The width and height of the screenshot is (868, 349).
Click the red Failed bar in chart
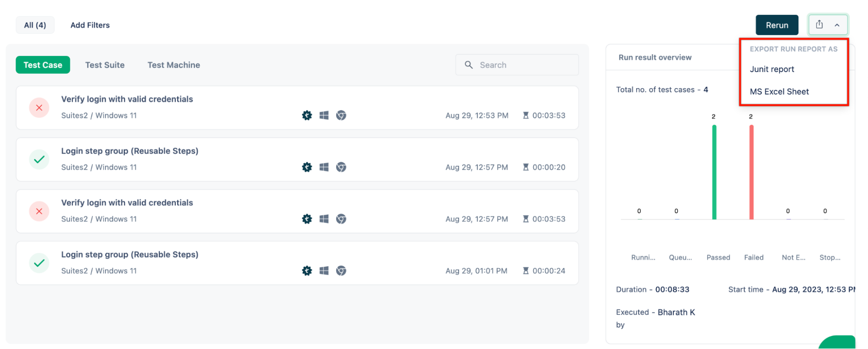(751, 172)
